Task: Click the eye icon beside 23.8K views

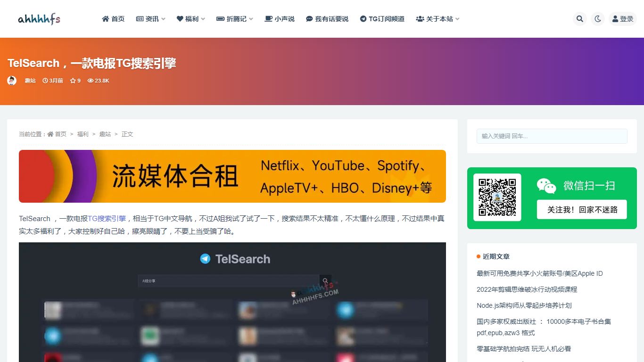Action: [x=91, y=81]
